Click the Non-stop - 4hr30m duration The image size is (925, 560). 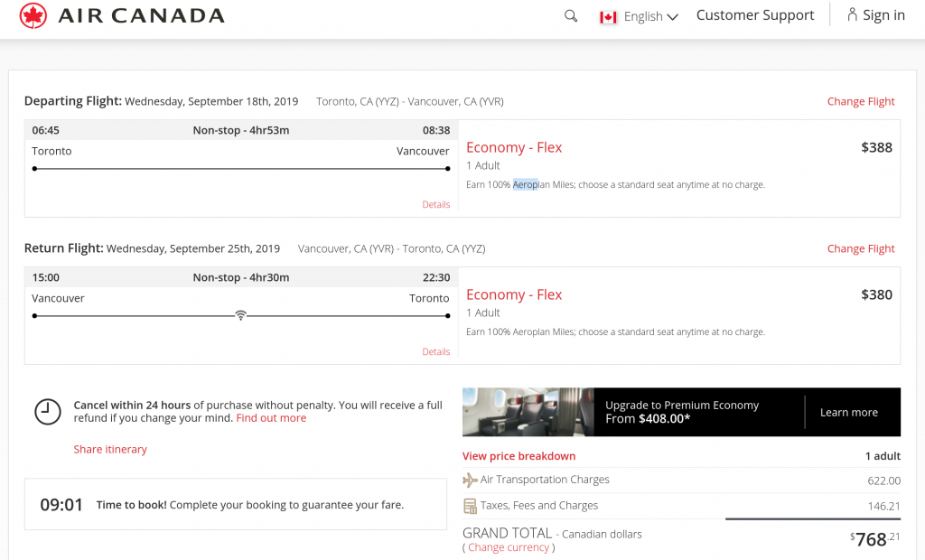(240, 277)
